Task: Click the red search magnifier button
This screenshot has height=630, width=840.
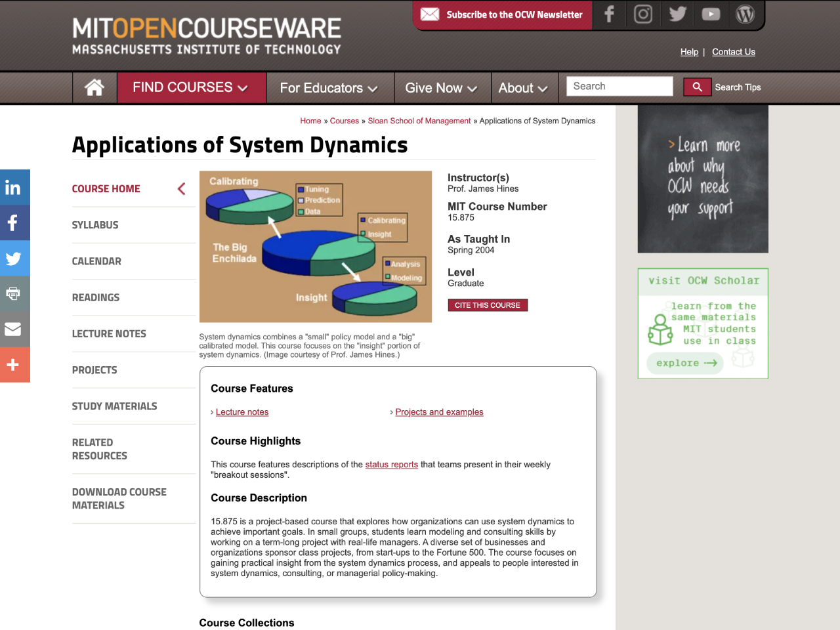Action: (698, 87)
